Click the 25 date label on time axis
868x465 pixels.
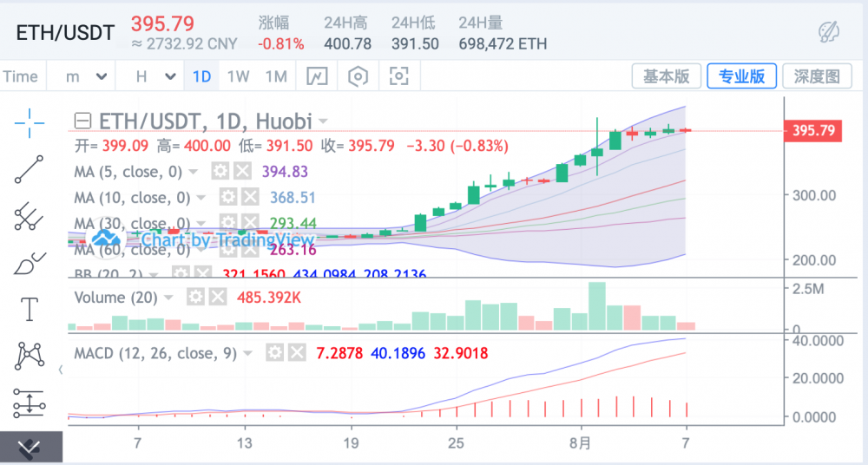(x=457, y=443)
